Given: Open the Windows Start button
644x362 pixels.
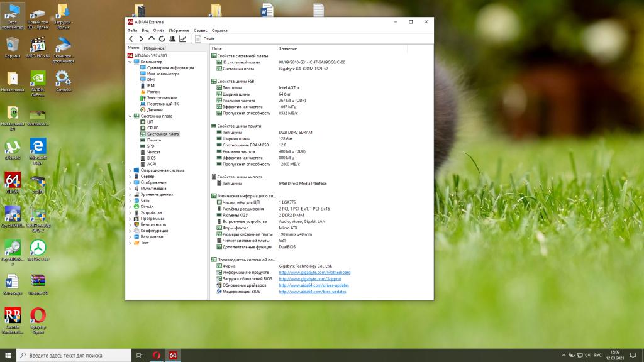Looking at the screenshot, I should coord(8,356).
